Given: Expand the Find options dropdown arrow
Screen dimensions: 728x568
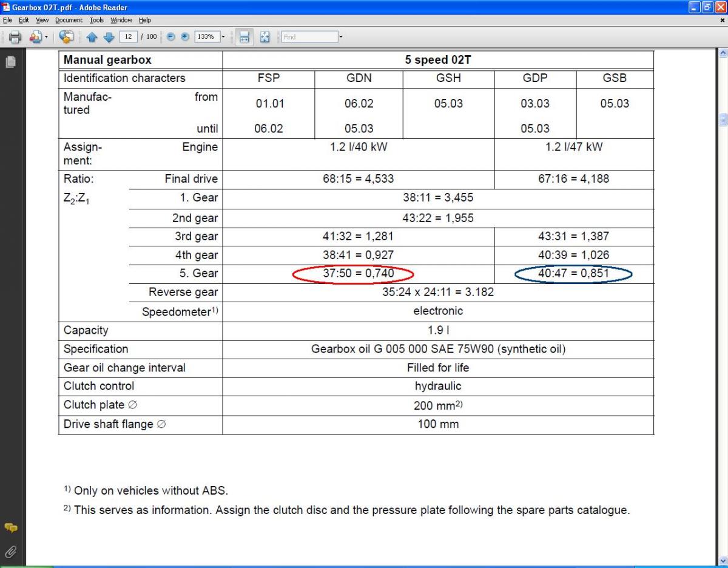Looking at the screenshot, I should click(x=341, y=37).
